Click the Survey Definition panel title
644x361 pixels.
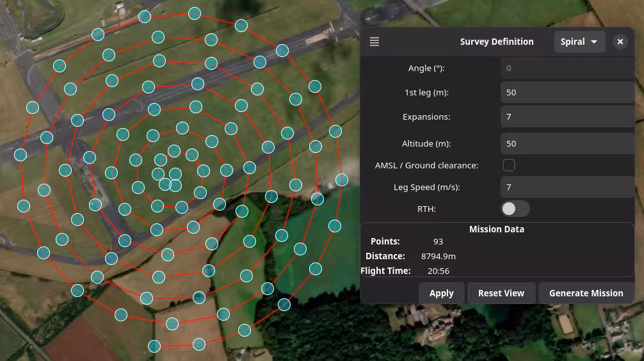click(x=496, y=42)
